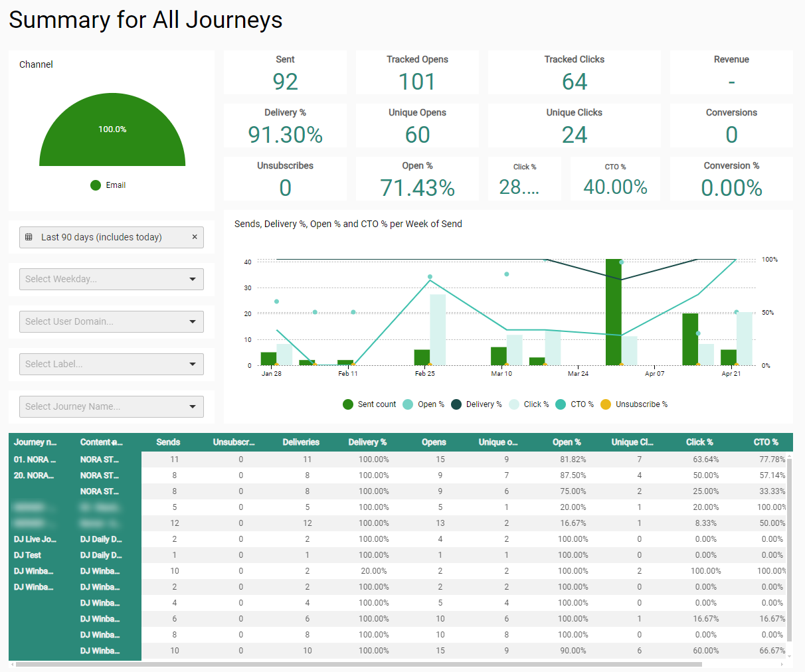The height and width of the screenshot is (672, 805).
Task: Sort table by Delivery % column header
Action: tap(367, 442)
